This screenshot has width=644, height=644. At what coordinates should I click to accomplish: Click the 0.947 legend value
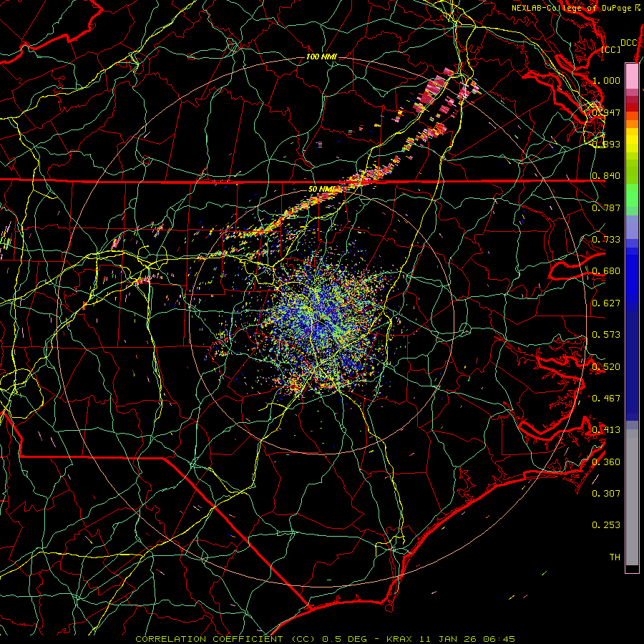pyautogui.click(x=606, y=112)
